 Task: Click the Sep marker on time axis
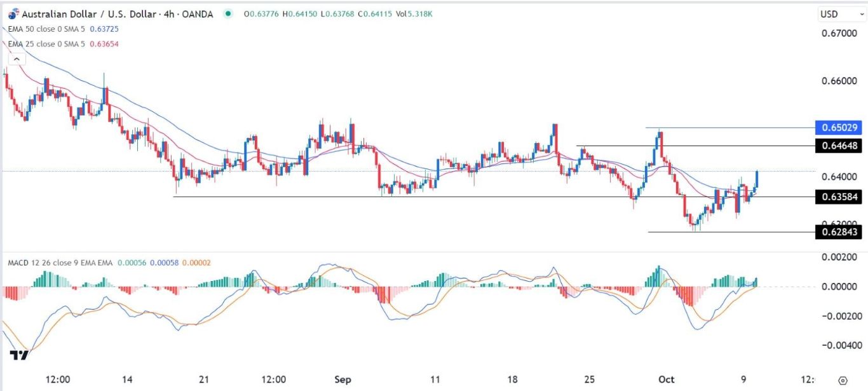[x=342, y=380]
